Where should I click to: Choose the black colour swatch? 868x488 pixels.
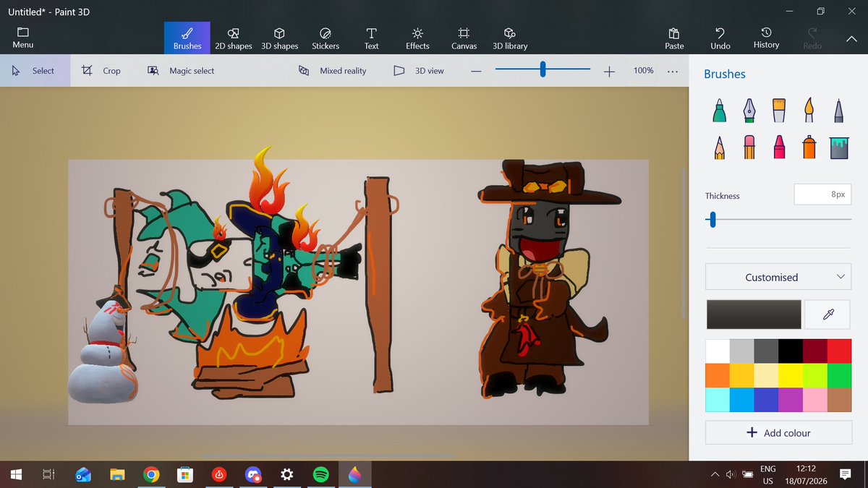791,351
